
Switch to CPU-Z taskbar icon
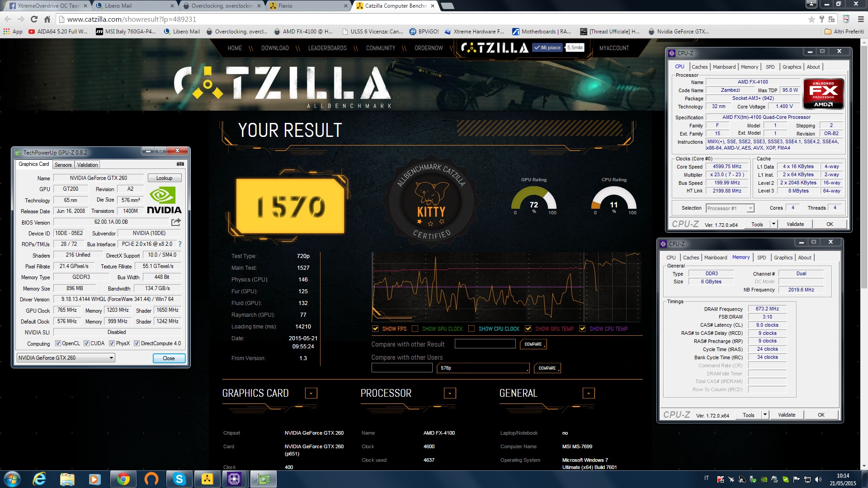[234, 479]
